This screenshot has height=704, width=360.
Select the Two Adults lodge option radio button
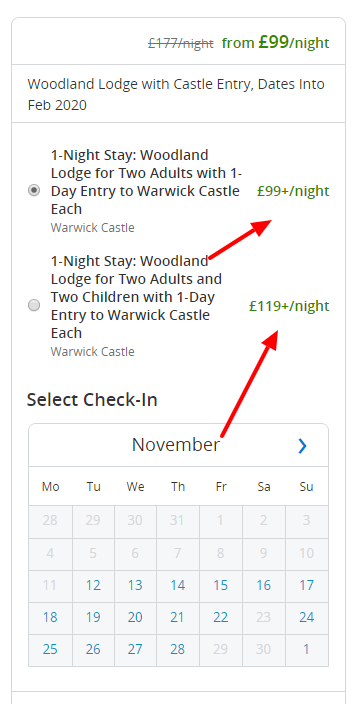coord(34,190)
